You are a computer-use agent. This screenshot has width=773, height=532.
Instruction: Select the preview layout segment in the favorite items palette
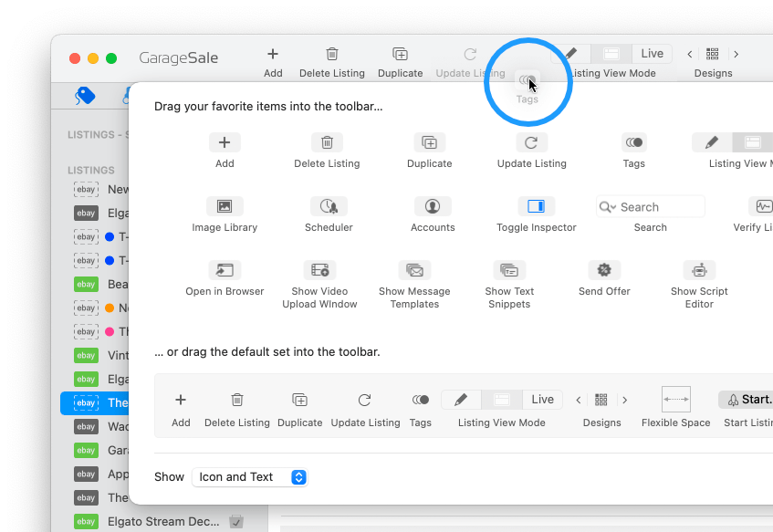tap(753, 142)
